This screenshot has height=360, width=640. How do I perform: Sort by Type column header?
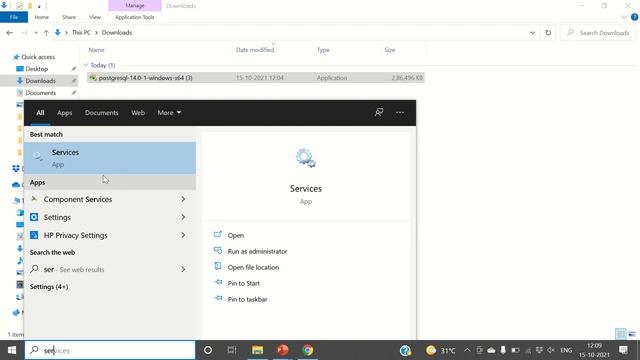(x=323, y=50)
